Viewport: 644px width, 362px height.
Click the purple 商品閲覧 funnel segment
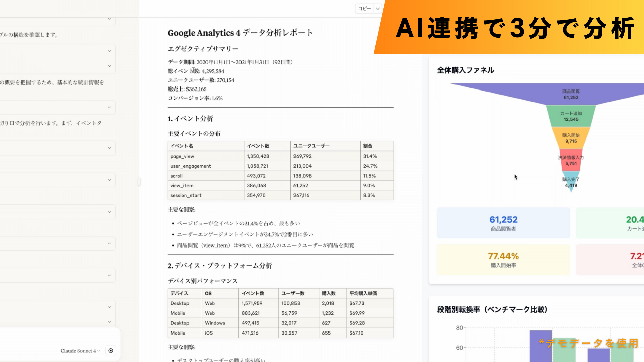571,94
